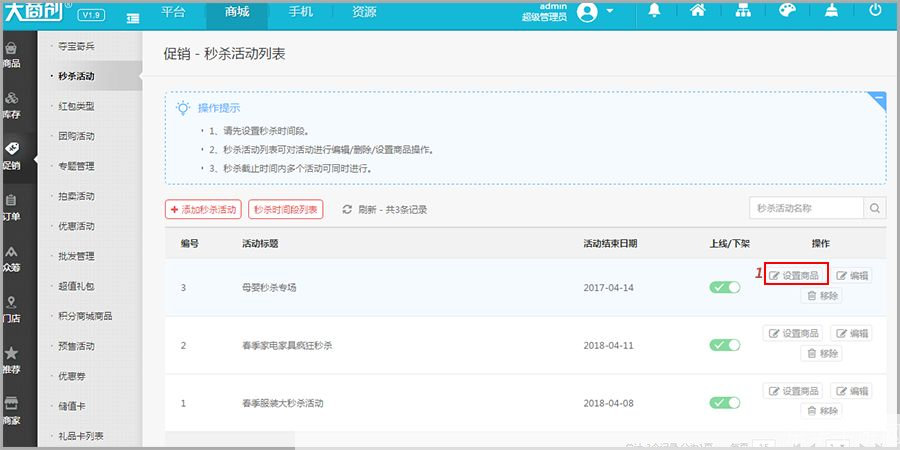
Task: Select 团购活动 in the submenu
Action: 76,136
